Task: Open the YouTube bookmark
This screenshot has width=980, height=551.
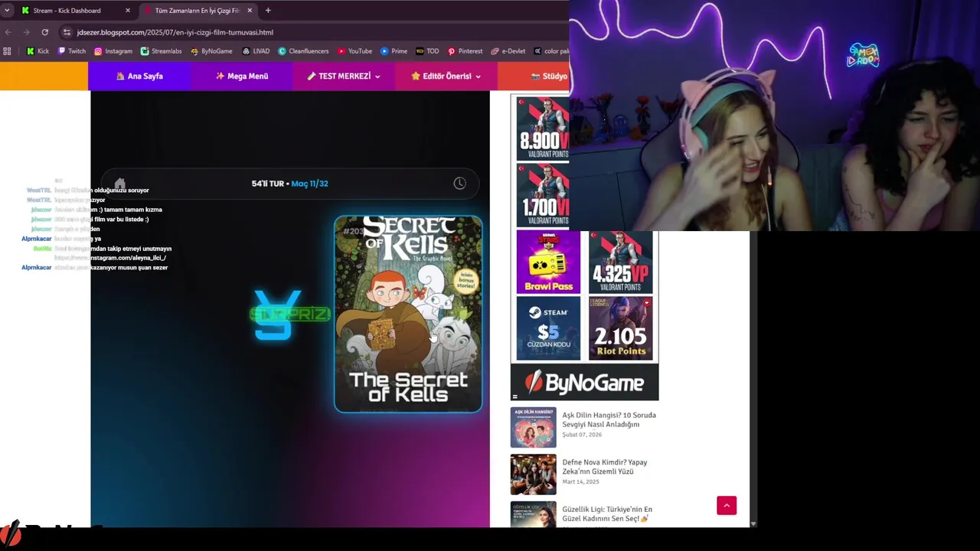Action: 354,51
